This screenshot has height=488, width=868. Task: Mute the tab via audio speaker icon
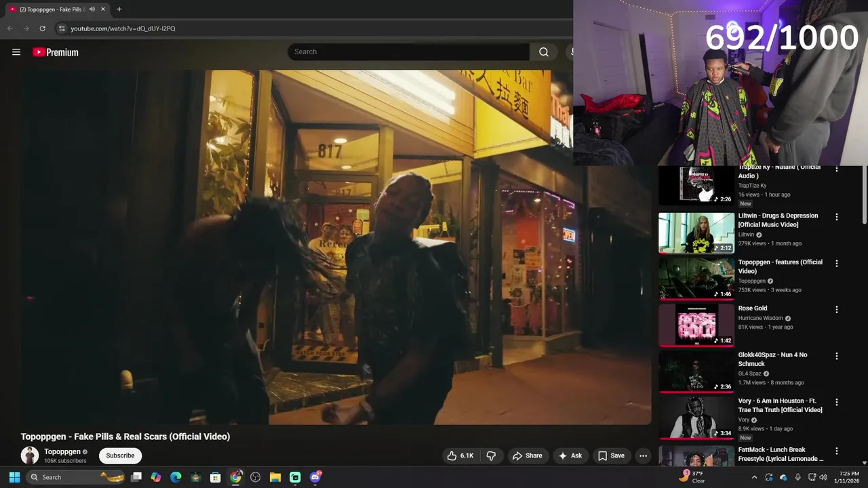[92, 9]
